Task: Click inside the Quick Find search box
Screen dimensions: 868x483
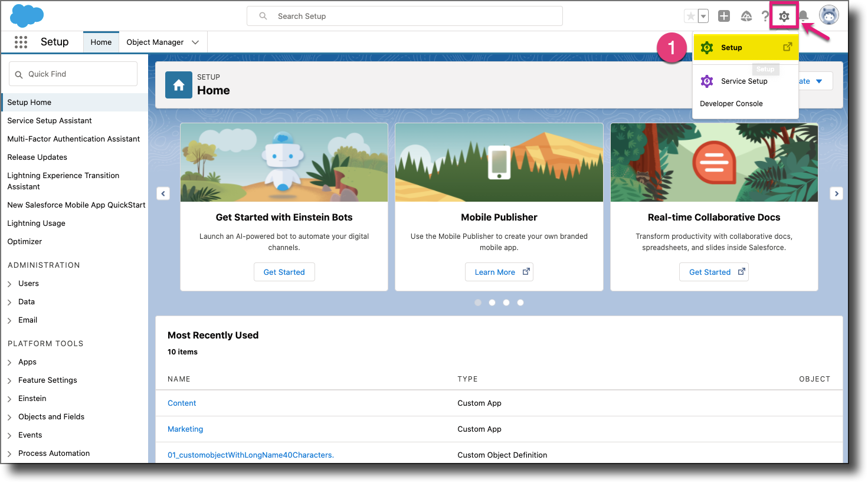Action: (73, 73)
